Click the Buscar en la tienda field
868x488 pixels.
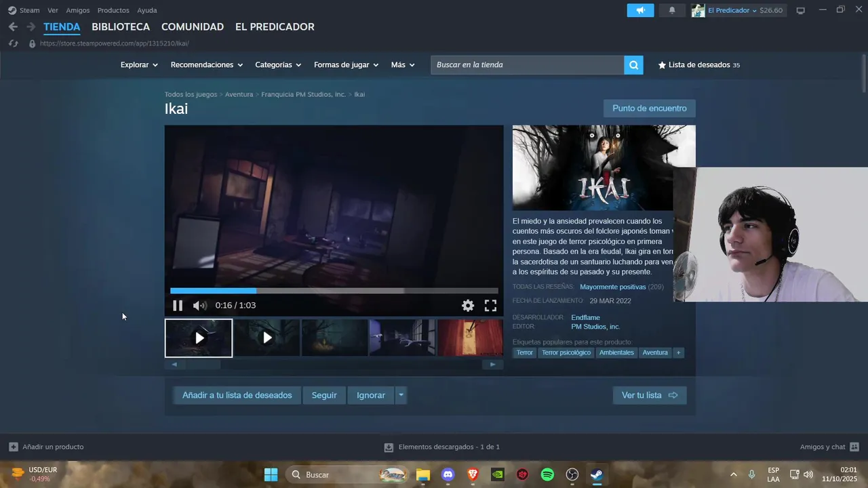(528, 65)
